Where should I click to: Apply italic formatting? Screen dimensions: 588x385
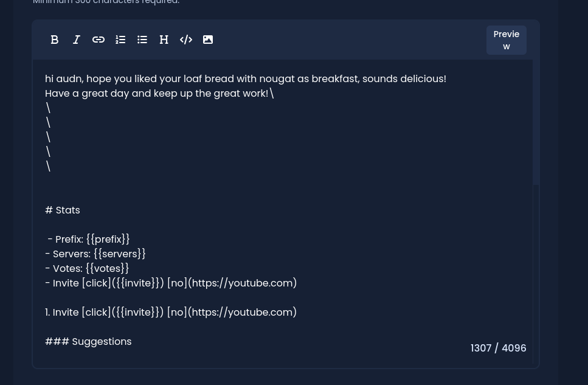click(x=77, y=40)
